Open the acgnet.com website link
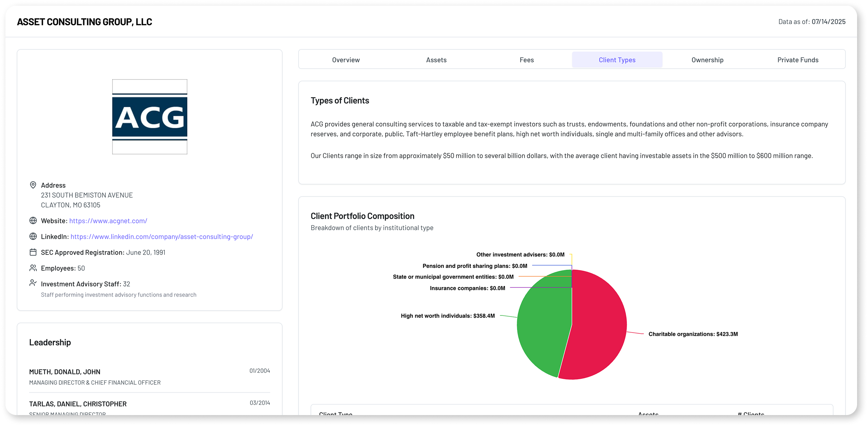The height and width of the screenshot is (426, 868). point(108,221)
